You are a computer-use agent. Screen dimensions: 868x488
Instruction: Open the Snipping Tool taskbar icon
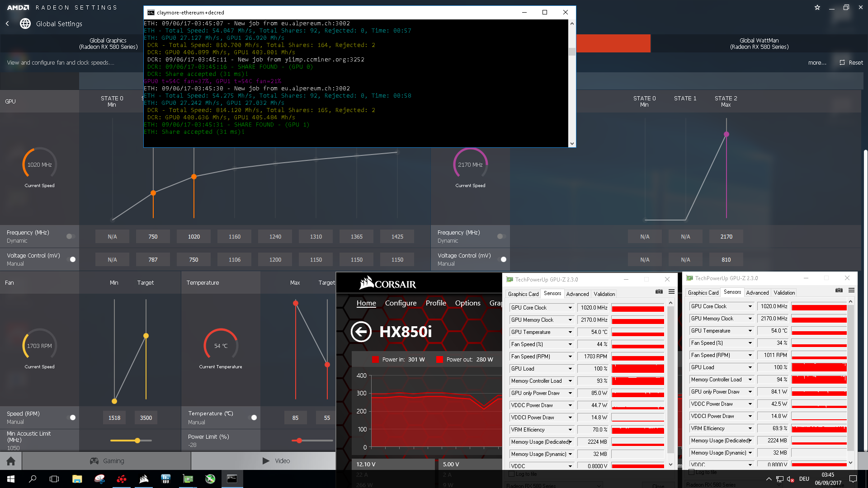(99, 479)
